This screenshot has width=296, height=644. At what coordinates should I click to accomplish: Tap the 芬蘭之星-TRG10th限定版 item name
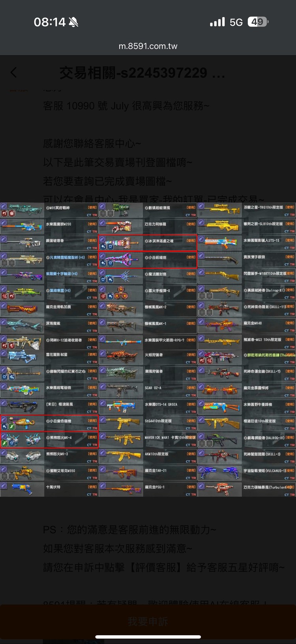(x=263, y=207)
